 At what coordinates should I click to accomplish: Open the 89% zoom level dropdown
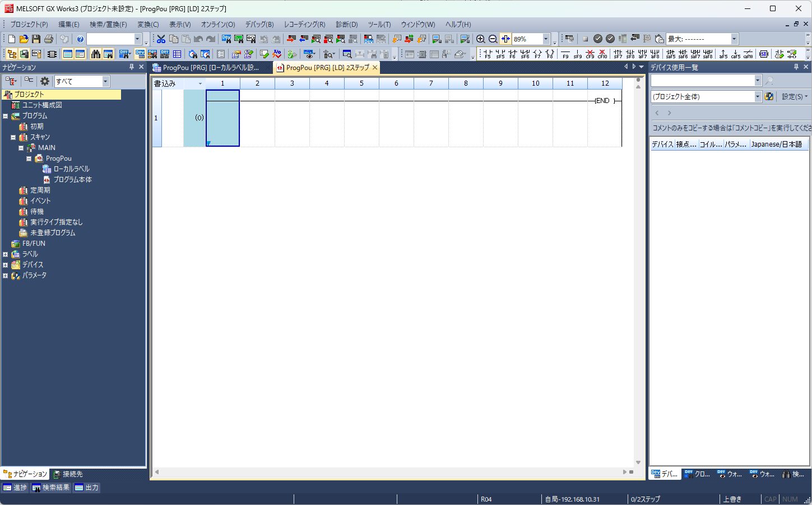tap(546, 39)
